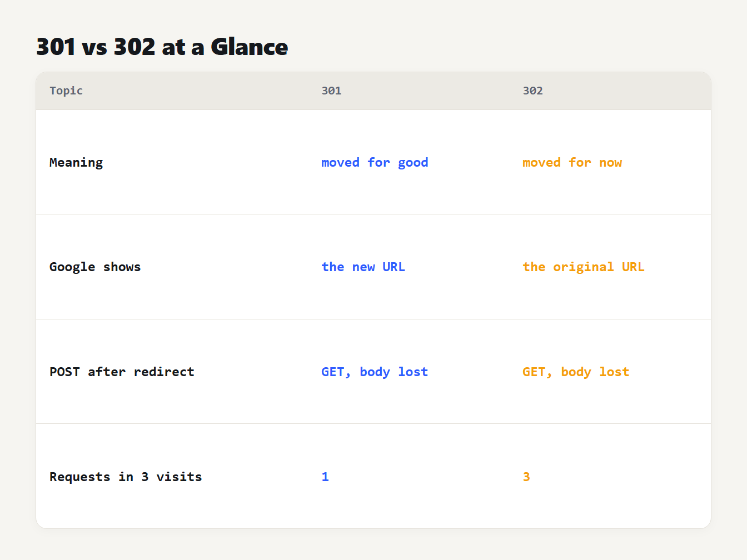Click the "moved for now" cell
This screenshot has height=560, width=747.
point(572,162)
